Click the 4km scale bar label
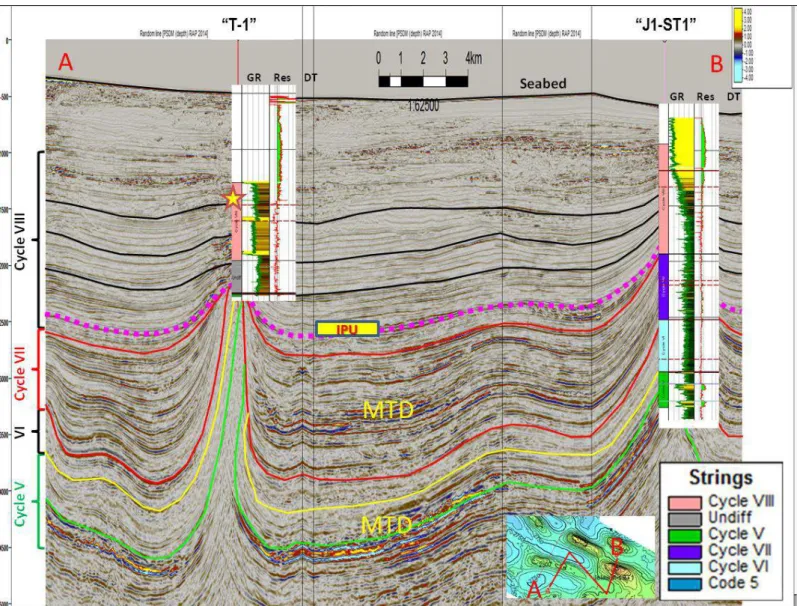Screen dimensions: 797x606 pos(473,58)
